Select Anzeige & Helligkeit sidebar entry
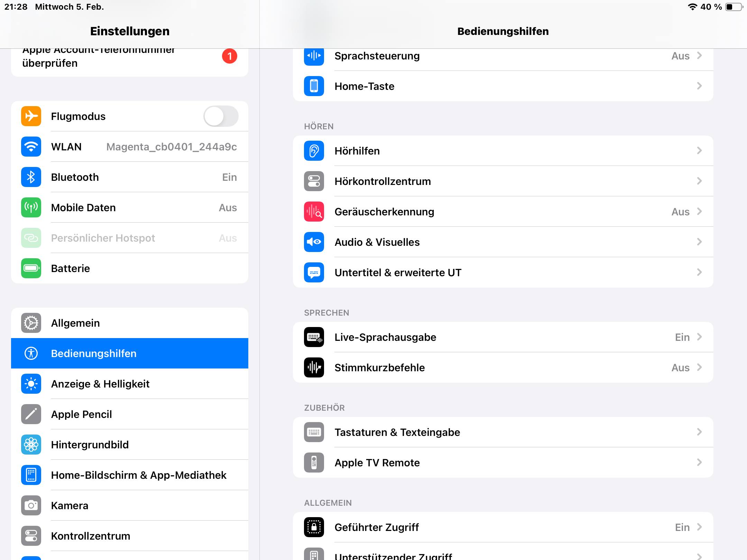 [130, 384]
